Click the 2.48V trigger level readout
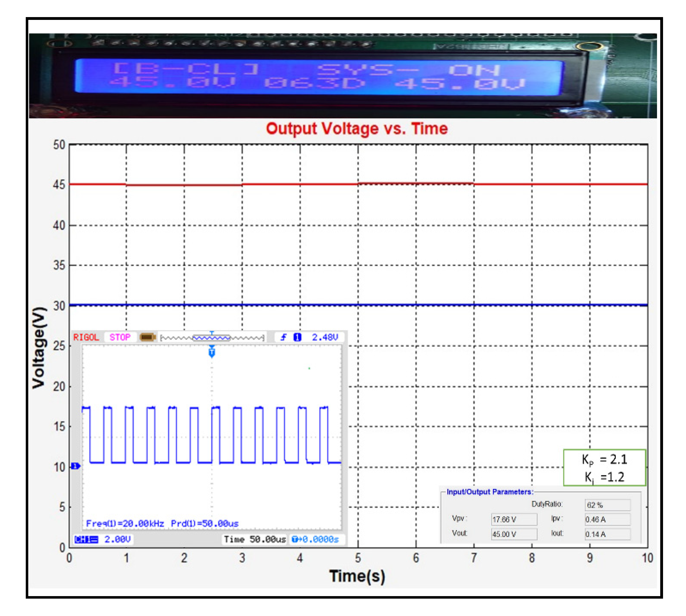Viewport: 686px width, 616px height. [x=325, y=337]
